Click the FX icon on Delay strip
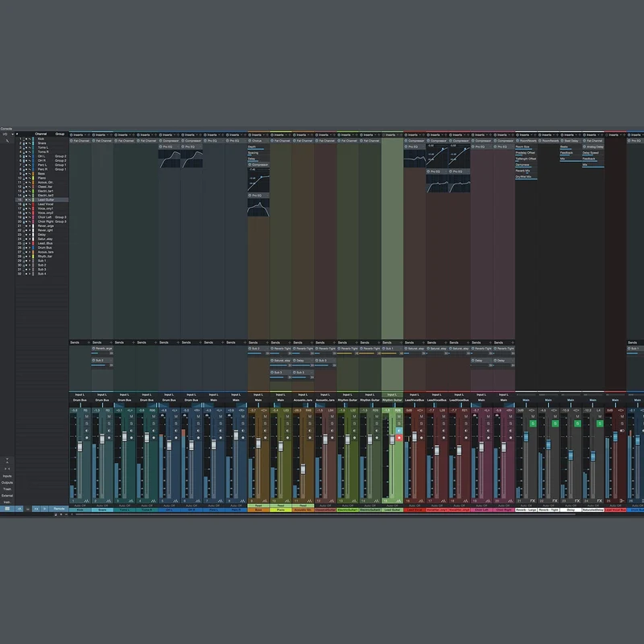The height and width of the screenshot is (644, 644). (577, 501)
